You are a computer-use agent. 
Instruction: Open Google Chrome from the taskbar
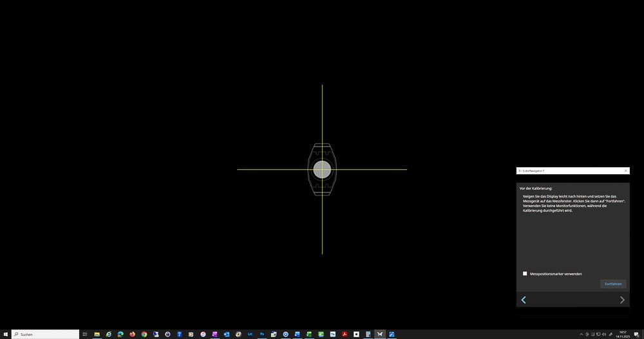(144, 334)
